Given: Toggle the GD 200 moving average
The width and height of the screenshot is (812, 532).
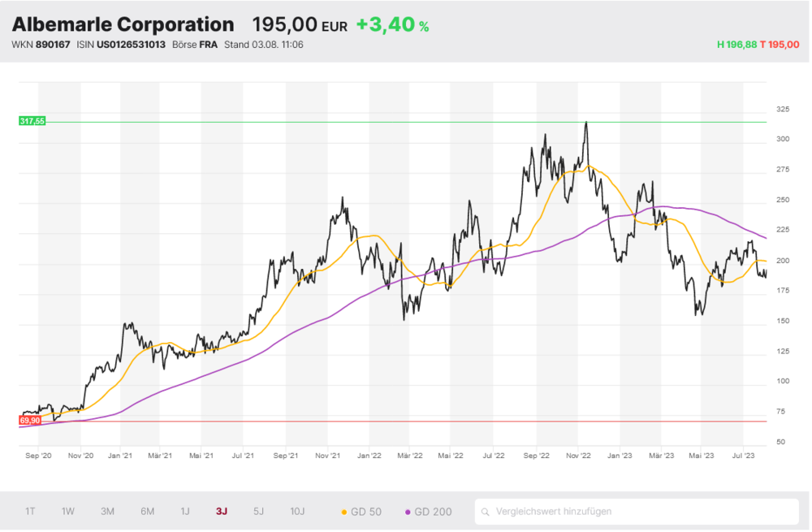Looking at the screenshot, I should coord(428,512).
